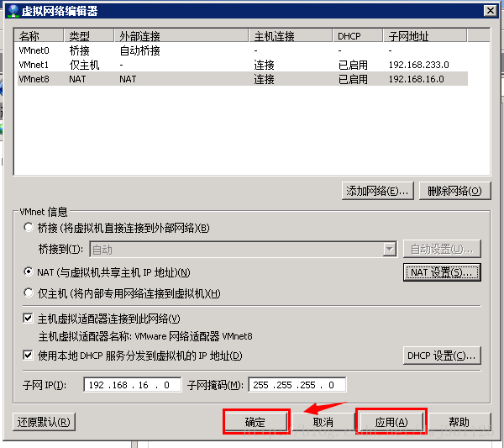Sort by 名称 column header
504x448 pixels.
coord(39,35)
